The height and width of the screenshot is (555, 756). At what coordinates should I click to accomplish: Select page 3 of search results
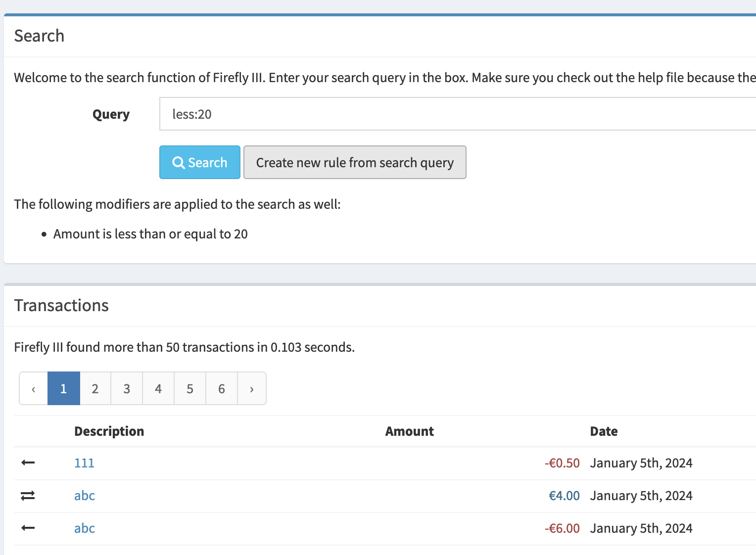pos(127,388)
